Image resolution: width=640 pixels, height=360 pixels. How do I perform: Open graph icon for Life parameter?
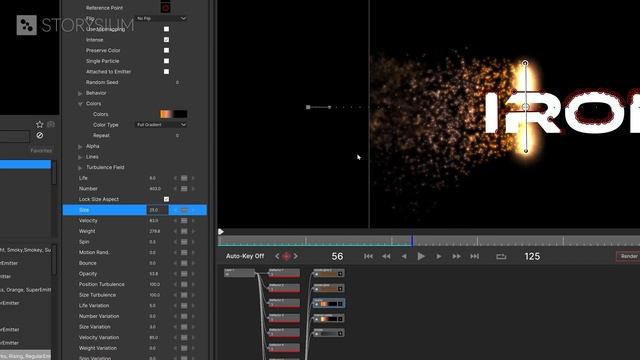click(184, 178)
